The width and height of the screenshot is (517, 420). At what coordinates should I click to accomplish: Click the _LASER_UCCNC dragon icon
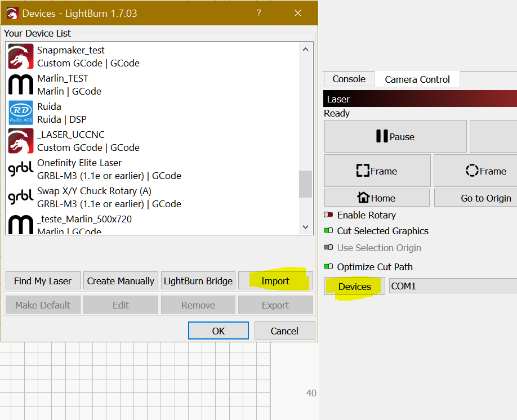coord(20,141)
